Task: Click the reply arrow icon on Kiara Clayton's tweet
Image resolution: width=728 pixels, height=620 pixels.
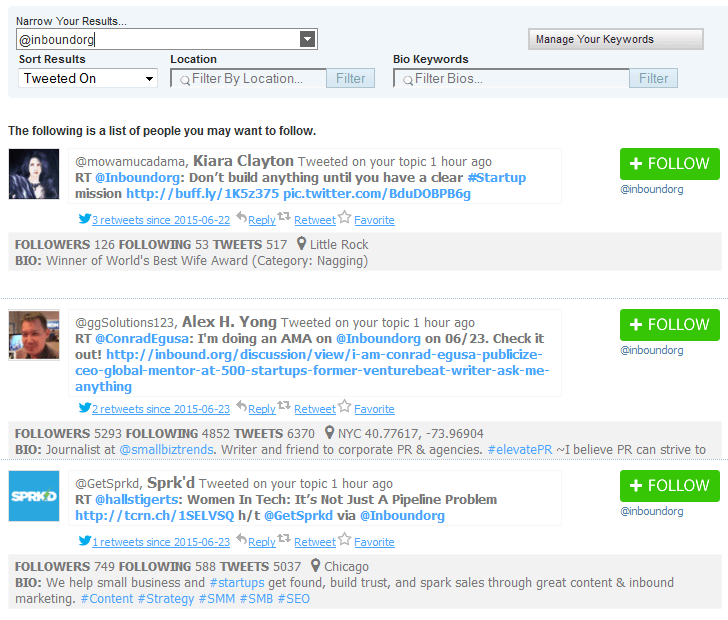Action: pos(240,218)
